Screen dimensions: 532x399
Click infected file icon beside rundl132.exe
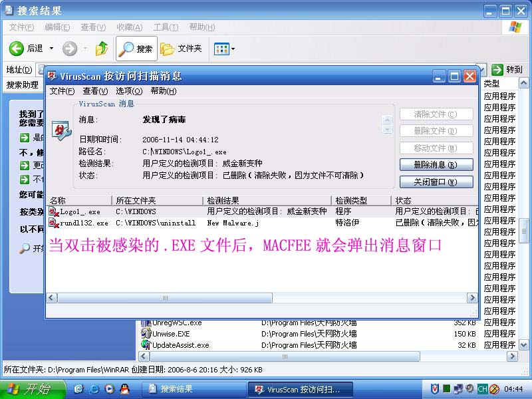[x=54, y=223]
